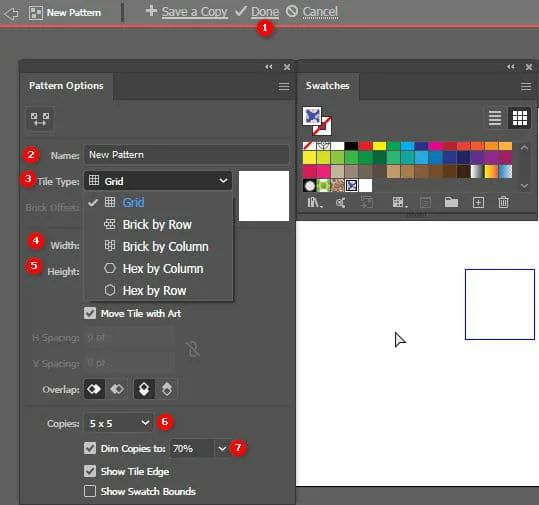Switch Swatches to list view icon
Image resolution: width=539 pixels, height=505 pixels.
pos(495,118)
